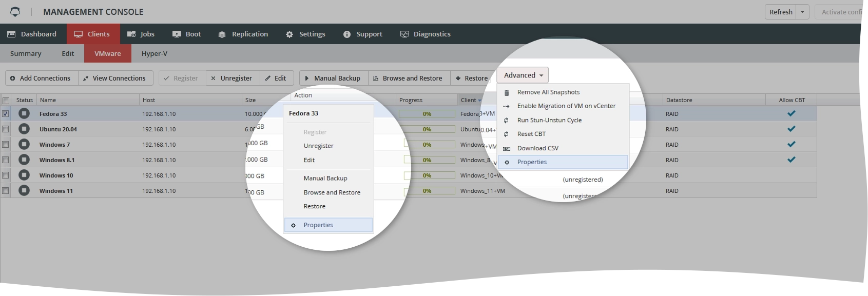The width and height of the screenshot is (868, 296).
Task: Start a Manual Backup from toolbar
Action: pos(334,78)
